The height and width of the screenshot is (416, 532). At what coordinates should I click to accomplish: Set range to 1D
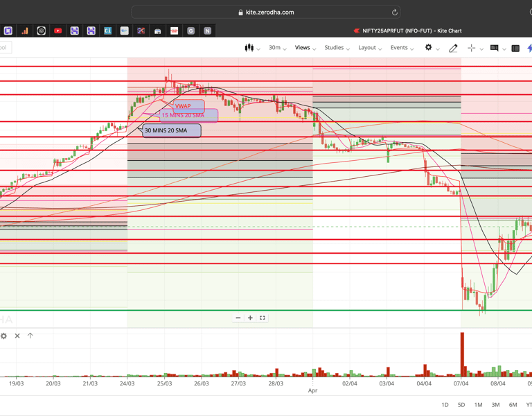(445, 405)
